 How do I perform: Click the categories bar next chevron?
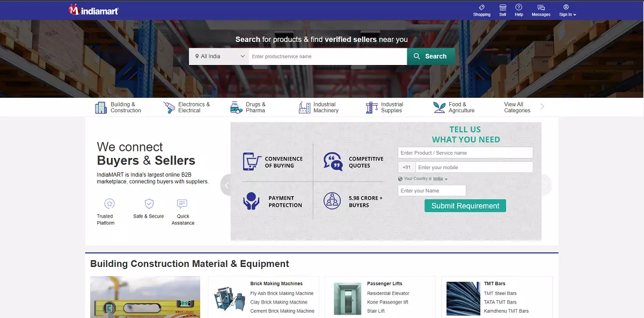point(542,107)
